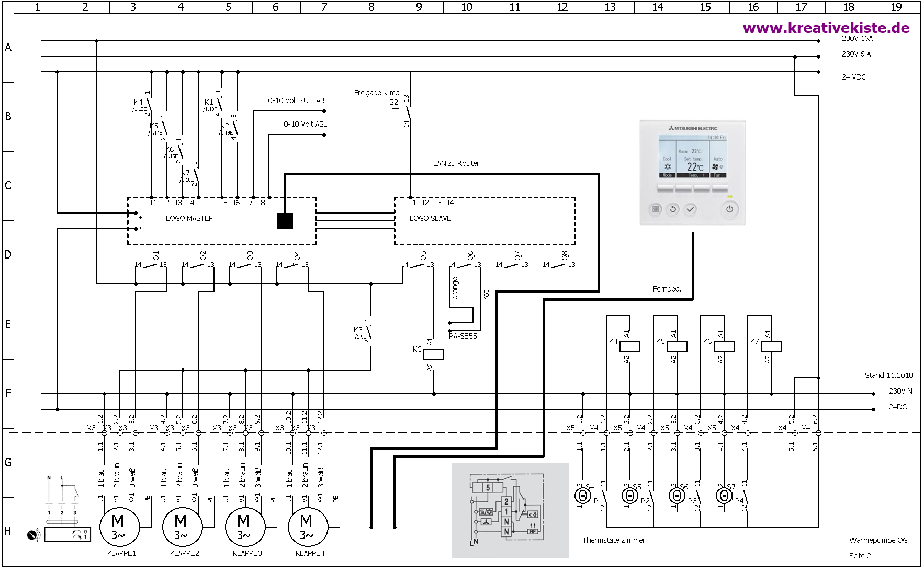This screenshot has height=571, width=924.
Task: Click the S7 thermostat circle symbol
Action: 724,495
